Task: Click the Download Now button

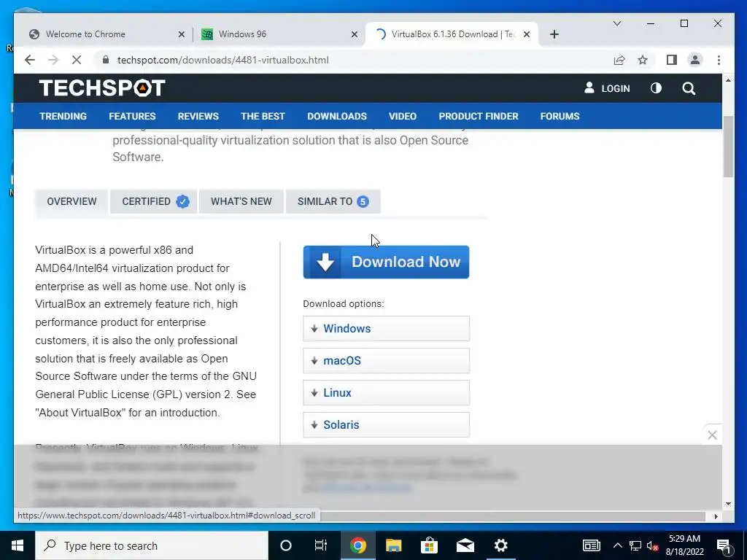Action: (386, 262)
